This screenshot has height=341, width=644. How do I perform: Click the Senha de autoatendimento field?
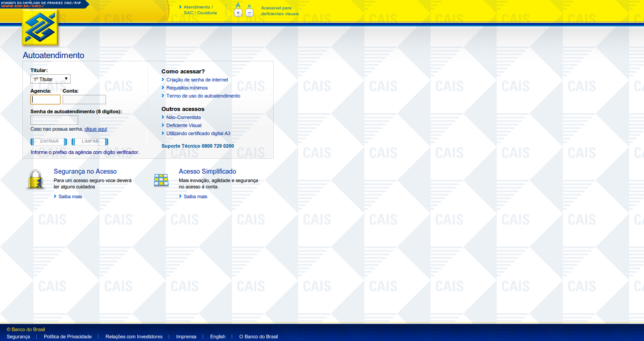[54, 120]
